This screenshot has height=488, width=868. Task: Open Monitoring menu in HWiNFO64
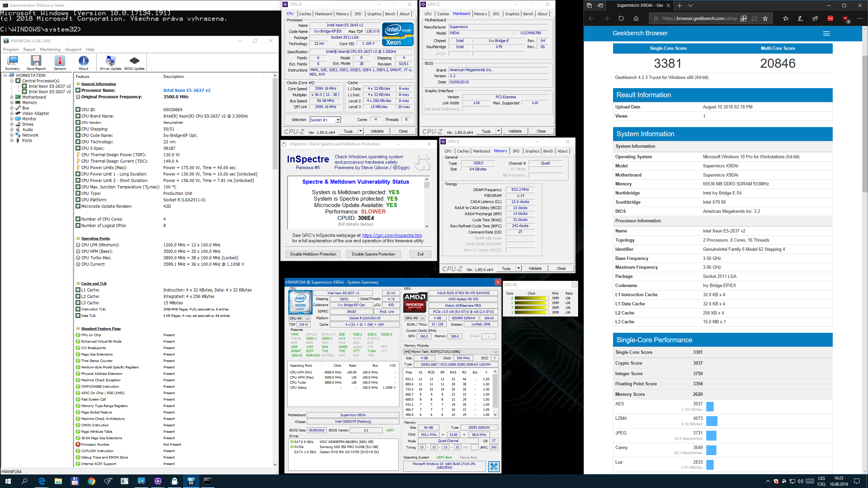pos(50,49)
